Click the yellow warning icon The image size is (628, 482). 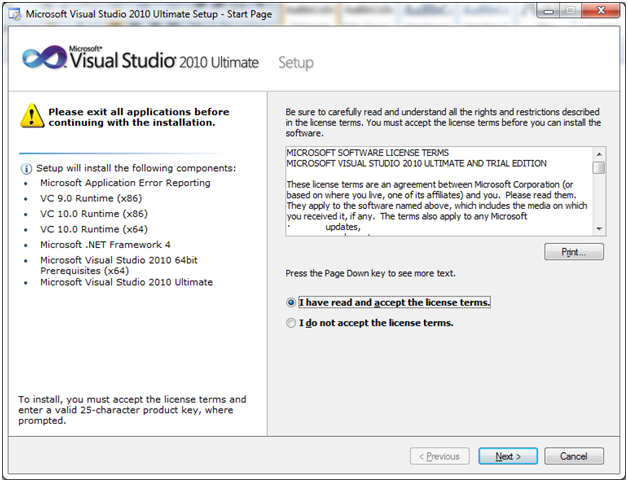pyautogui.click(x=32, y=116)
